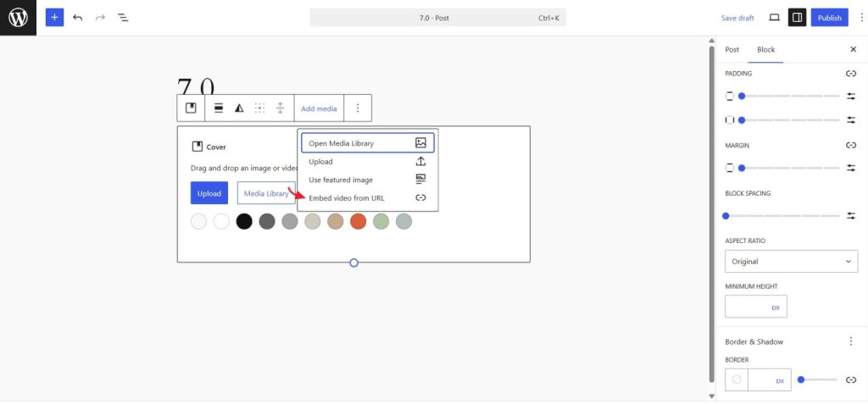Click the Minimum Height input field
868x404 pixels.
748,307
